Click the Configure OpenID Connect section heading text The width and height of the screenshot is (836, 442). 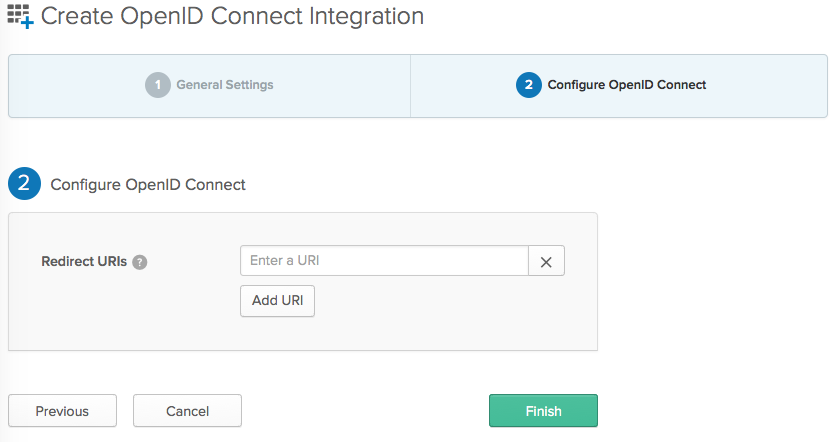pos(148,185)
